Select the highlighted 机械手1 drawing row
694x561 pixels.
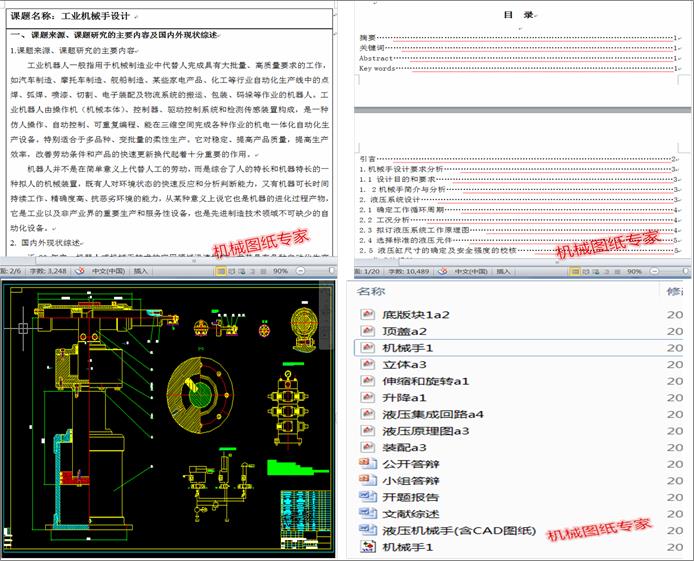(x=518, y=348)
